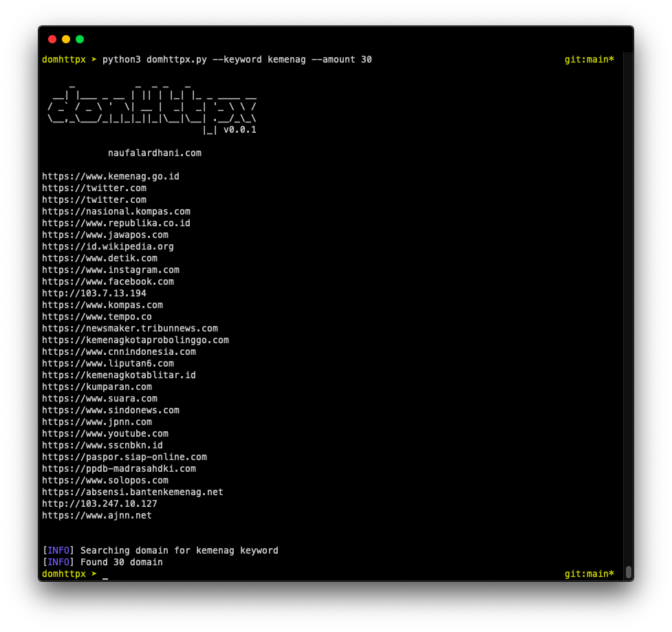Click the terminal scrollbar thumb
Image resolution: width=672 pixels, height=632 pixels.
(x=628, y=571)
